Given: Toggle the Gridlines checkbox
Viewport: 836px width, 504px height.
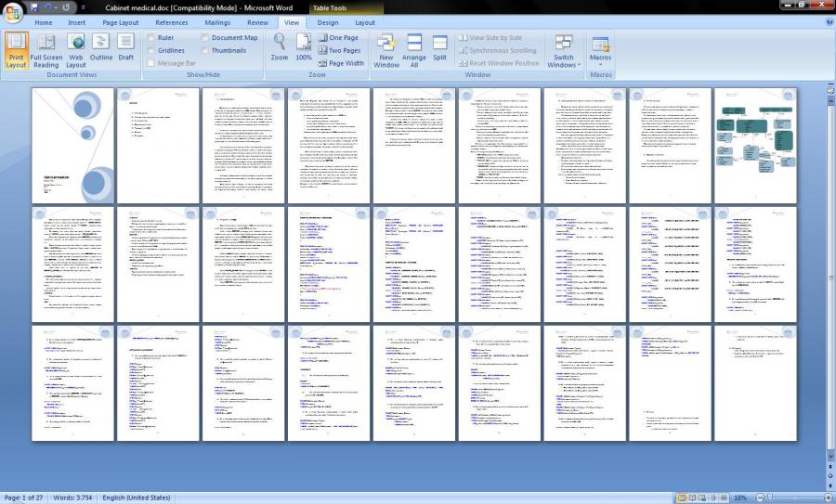Looking at the screenshot, I should pyautogui.click(x=151, y=51).
